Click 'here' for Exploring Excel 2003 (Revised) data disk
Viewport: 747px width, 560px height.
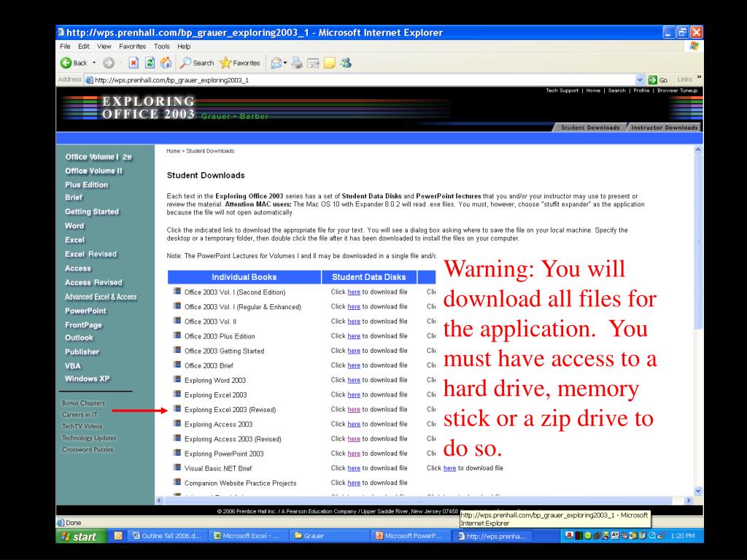[354, 410]
